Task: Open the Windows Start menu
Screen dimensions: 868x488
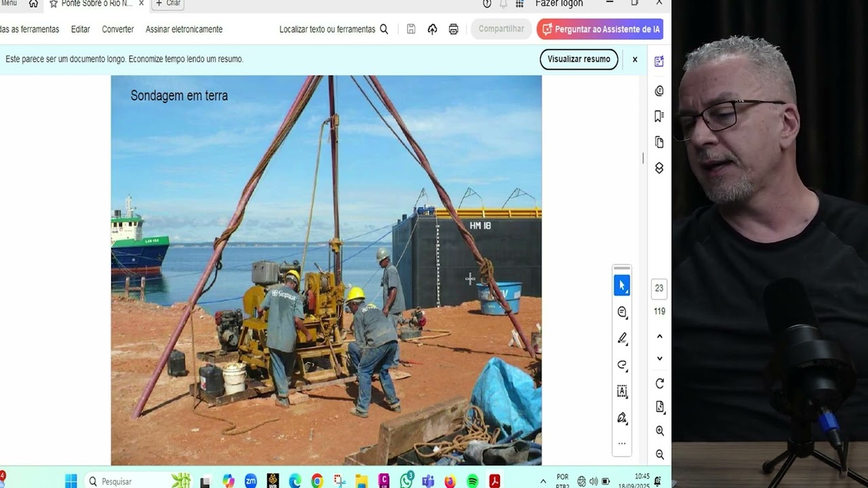Action: (71, 481)
